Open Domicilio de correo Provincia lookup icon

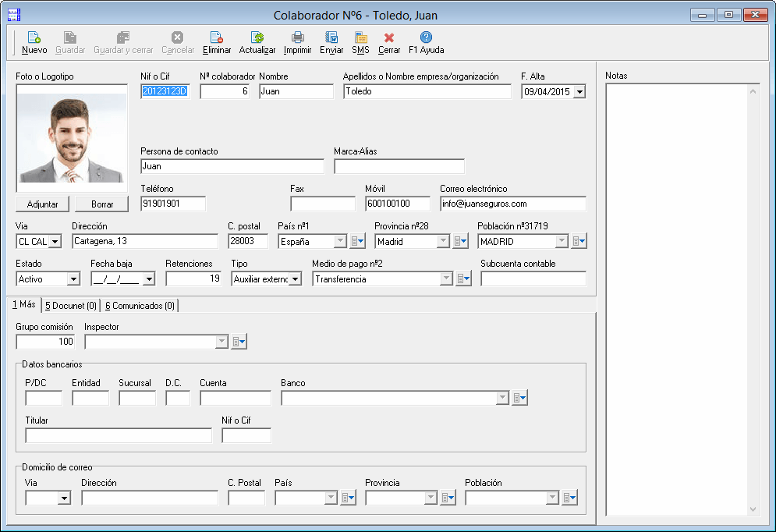(x=448, y=498)
